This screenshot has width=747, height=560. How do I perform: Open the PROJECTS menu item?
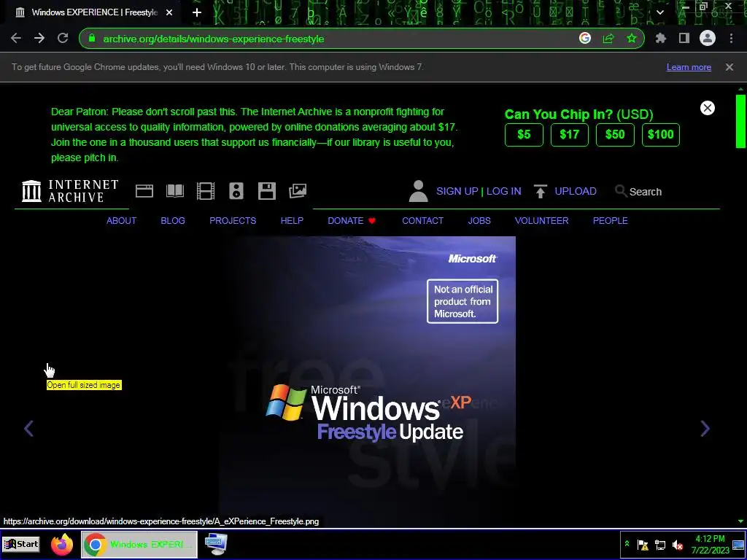coord(233,221)
